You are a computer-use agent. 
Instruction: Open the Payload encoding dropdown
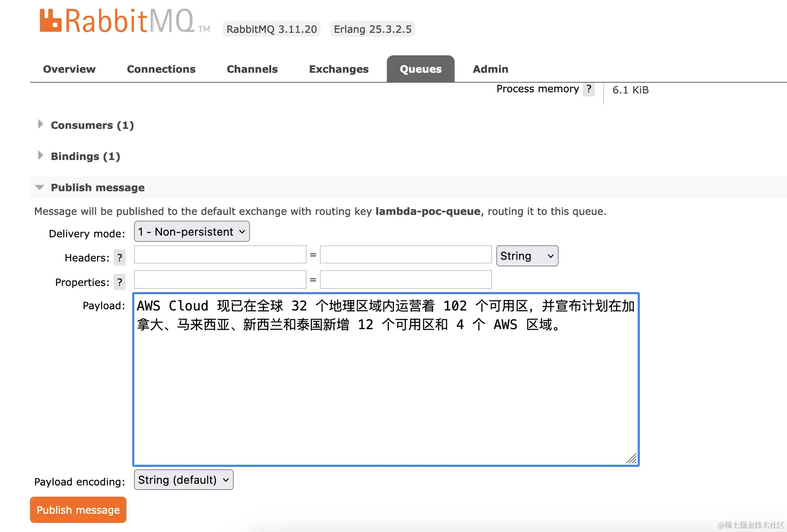tap(183, 480)
